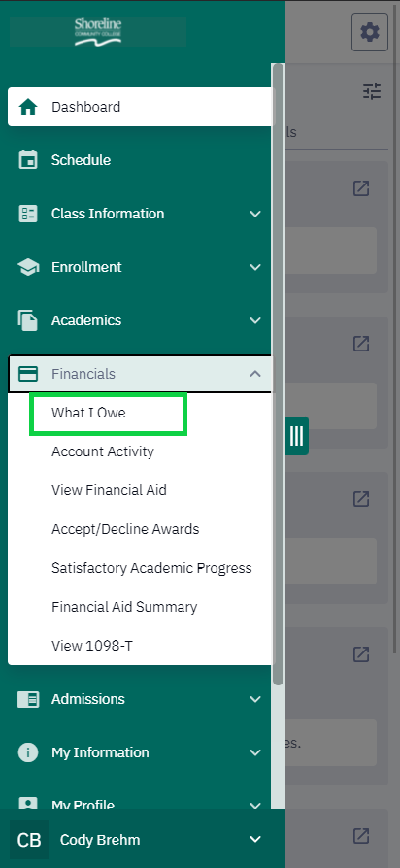
Task: Click the Academics documents icon
Action: click(27, 320)
